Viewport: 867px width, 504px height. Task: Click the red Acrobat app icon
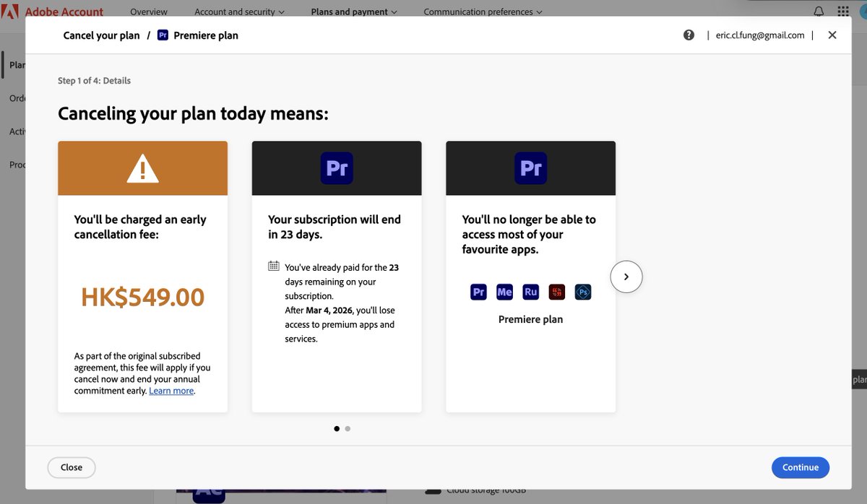coord(557,292)
